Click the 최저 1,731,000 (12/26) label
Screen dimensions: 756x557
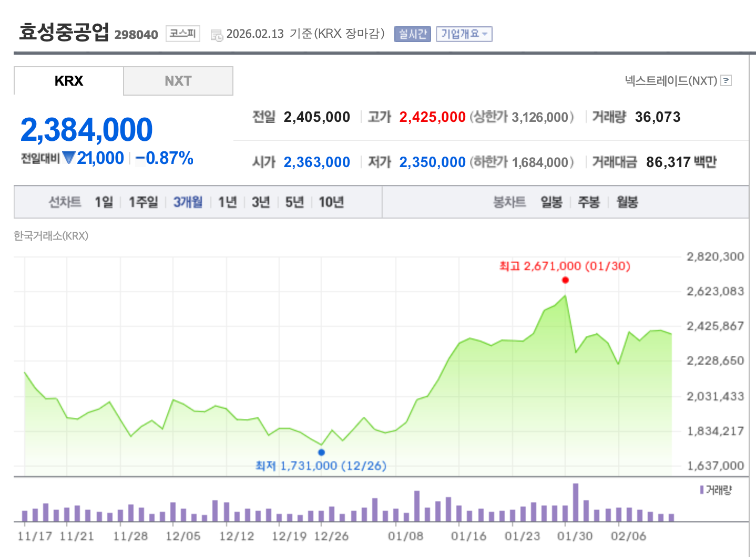pos(321,466)
